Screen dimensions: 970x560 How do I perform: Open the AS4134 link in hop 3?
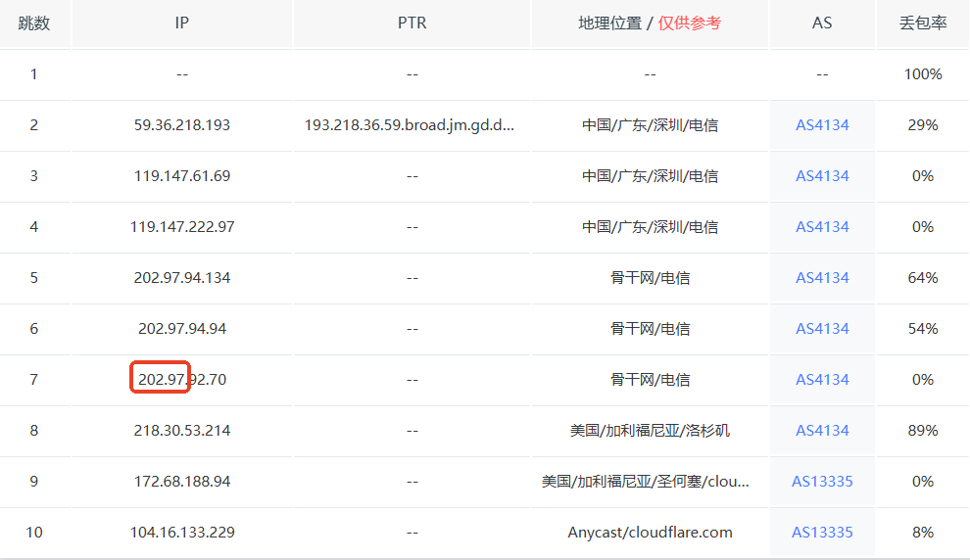coord(821,176)
